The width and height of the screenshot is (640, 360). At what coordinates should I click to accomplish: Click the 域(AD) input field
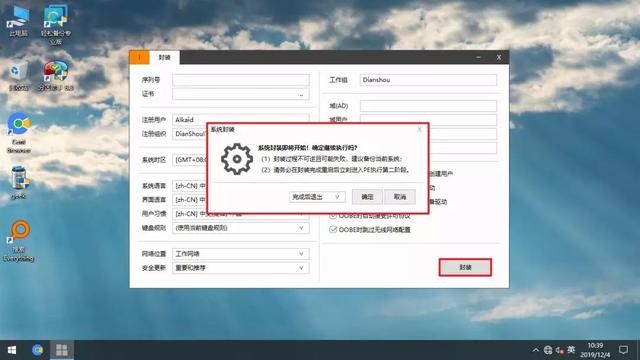(428, 106)
